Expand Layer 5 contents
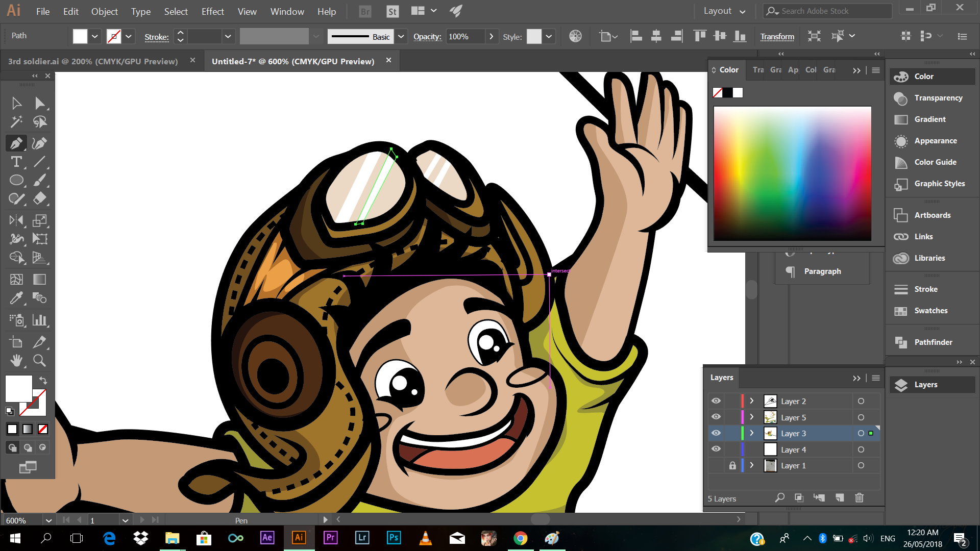Image resolution: width=980 pixels, height=551 pixels. tap(752, 417)
